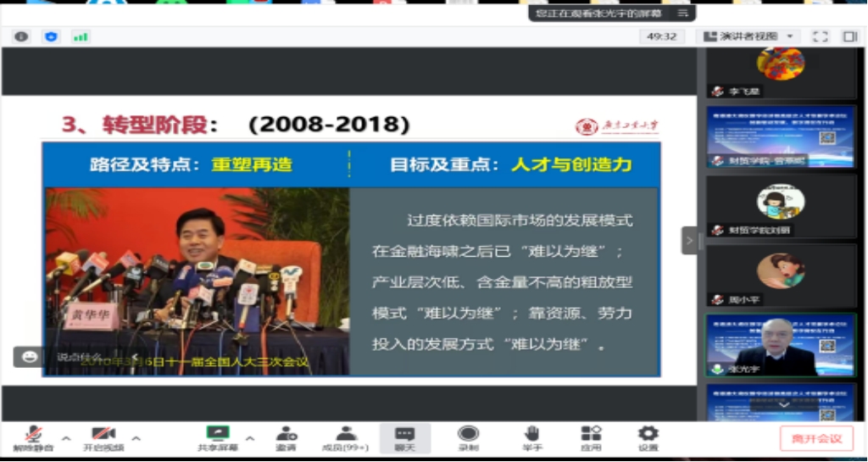Toggle the side panel layout icon at top right
Screen dimensions: 868x462
pyautogui.click(x=849, y=36)
